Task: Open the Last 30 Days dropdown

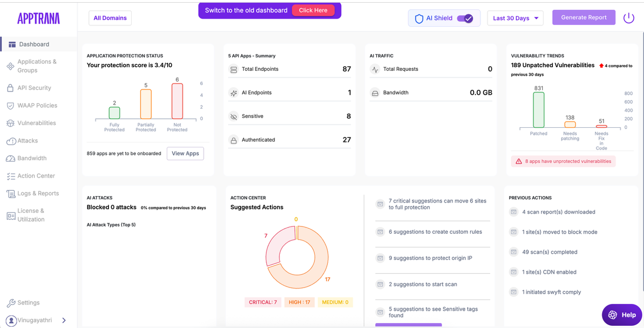Action: pos(515,18)
